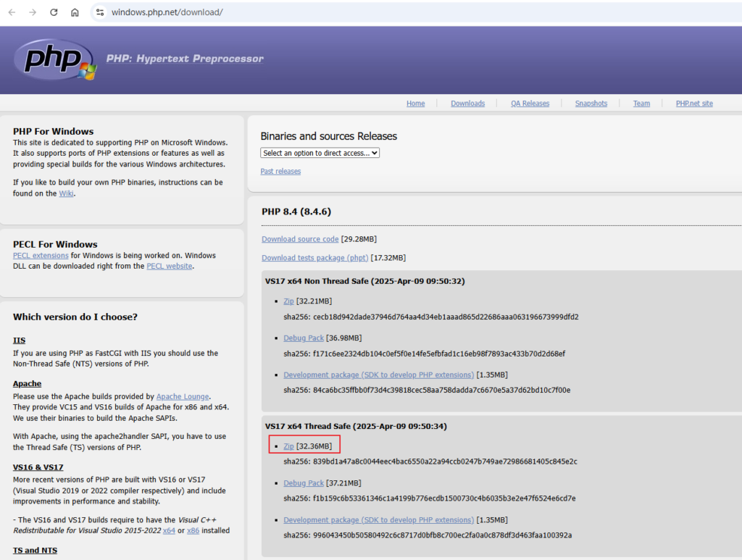Visit the PECL website link
Image resolution: width=742 pixels, height=560 pixels.
tap(170, 266)
